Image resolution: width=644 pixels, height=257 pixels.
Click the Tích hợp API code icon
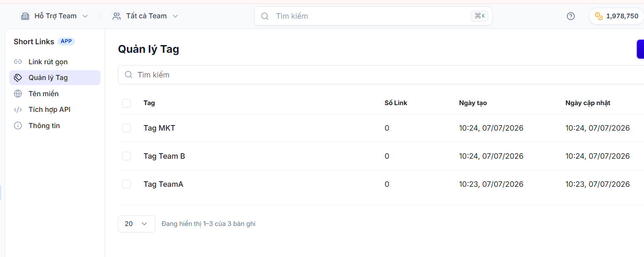[x=18, y=109]
